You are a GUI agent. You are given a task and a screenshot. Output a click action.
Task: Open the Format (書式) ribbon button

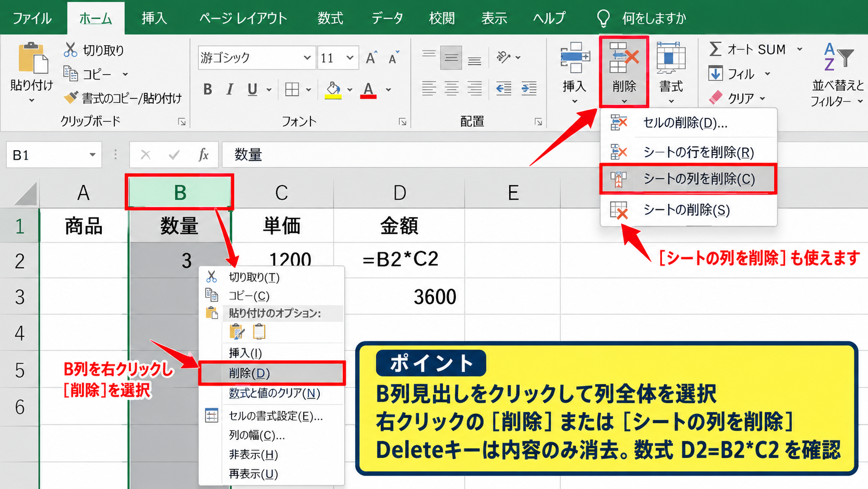671,73
